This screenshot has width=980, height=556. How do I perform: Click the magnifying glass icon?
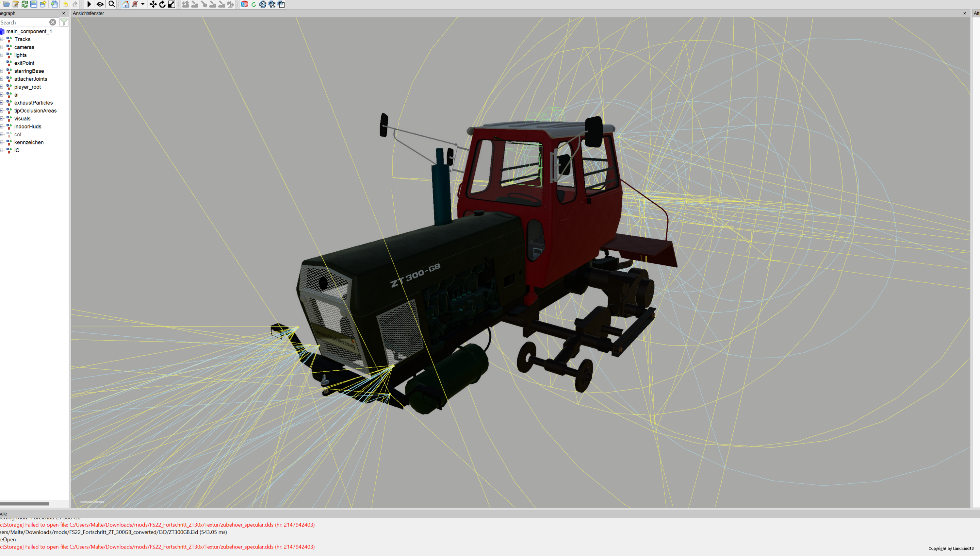click(x=112, y=4)
